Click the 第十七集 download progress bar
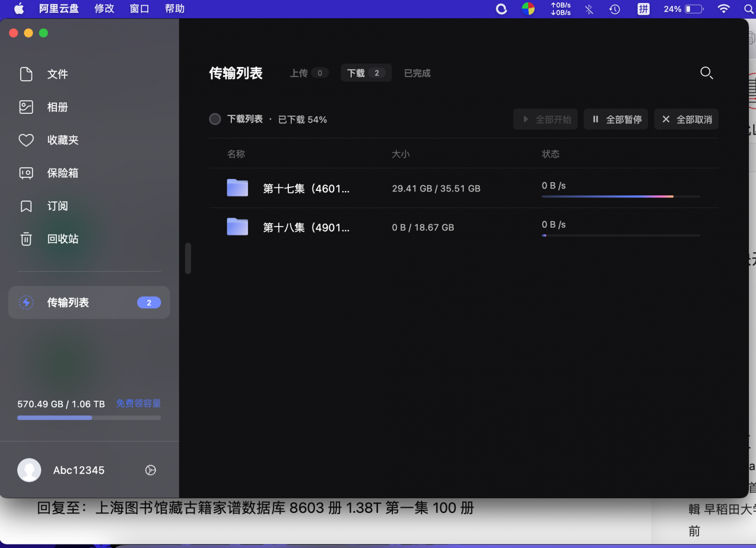Viewport: 756px width, 548px height. (x=620, y=196)
